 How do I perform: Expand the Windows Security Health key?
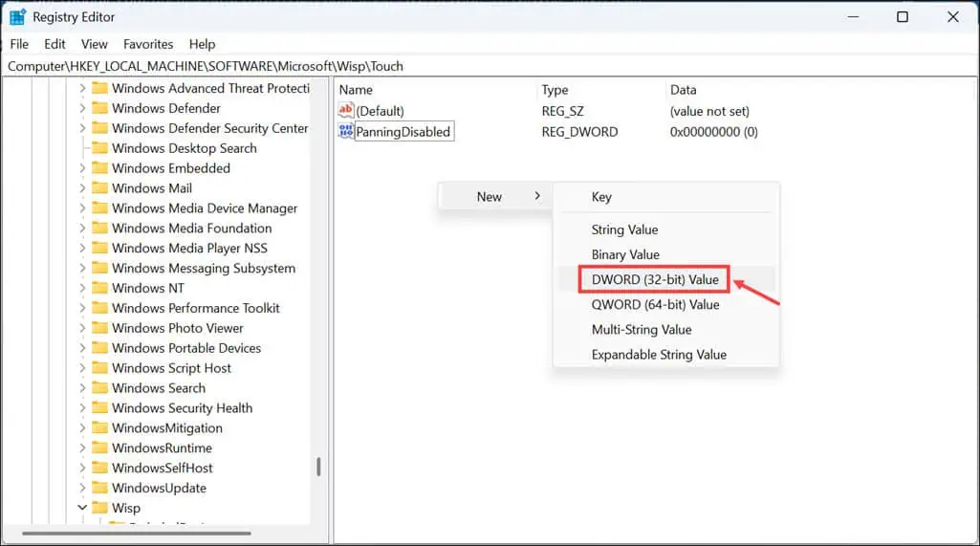pyautogui.click(x=82, y=408)
